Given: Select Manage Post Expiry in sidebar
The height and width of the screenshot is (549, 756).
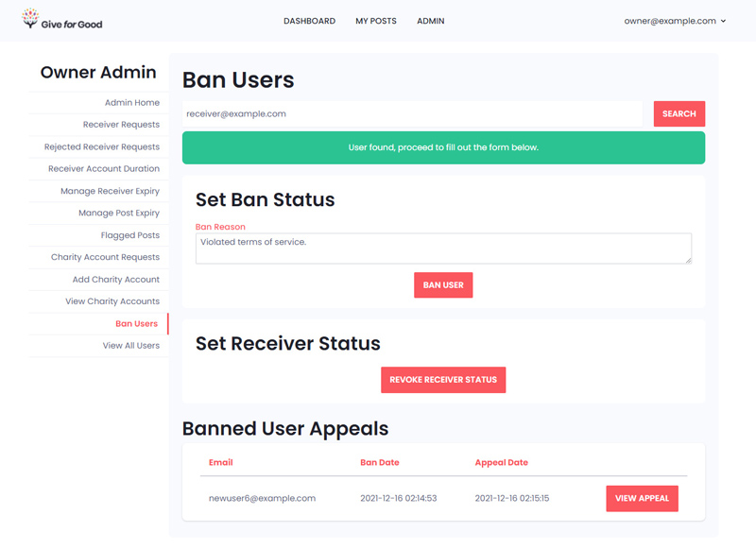Looking at the screenshot, I should point(119,213).
